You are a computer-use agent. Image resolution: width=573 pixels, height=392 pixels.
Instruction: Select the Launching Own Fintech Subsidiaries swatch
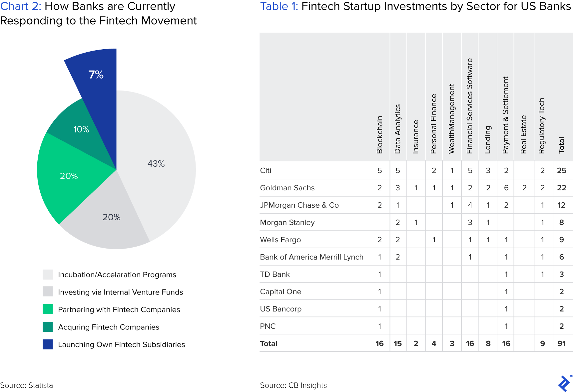(x=48, y=344)
